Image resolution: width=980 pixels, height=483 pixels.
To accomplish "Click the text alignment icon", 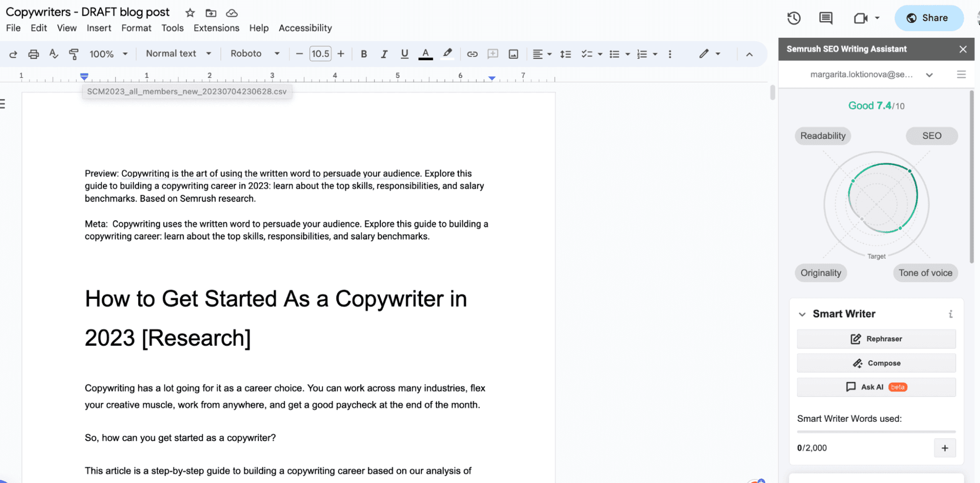I will click(537, 54).
